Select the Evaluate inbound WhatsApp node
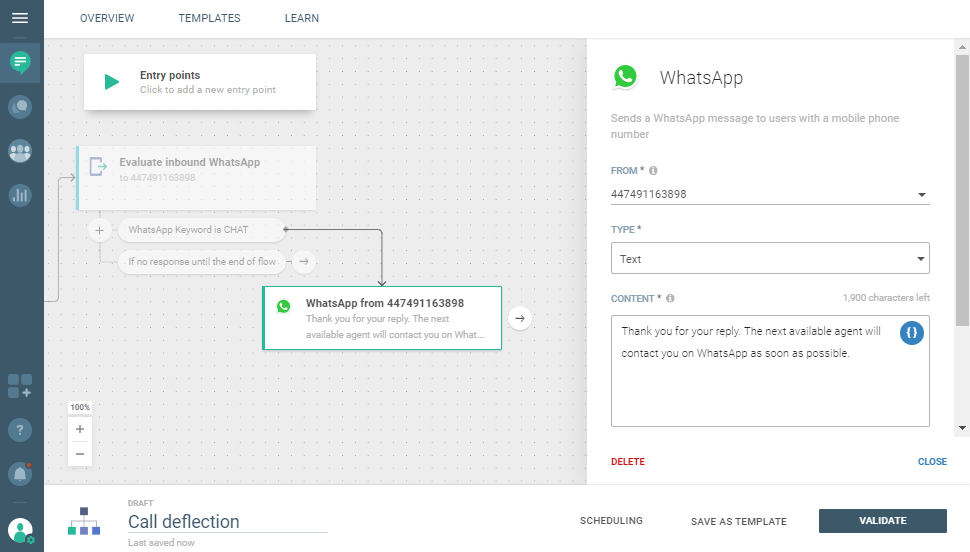970x552 pixels. pos(196,178)
